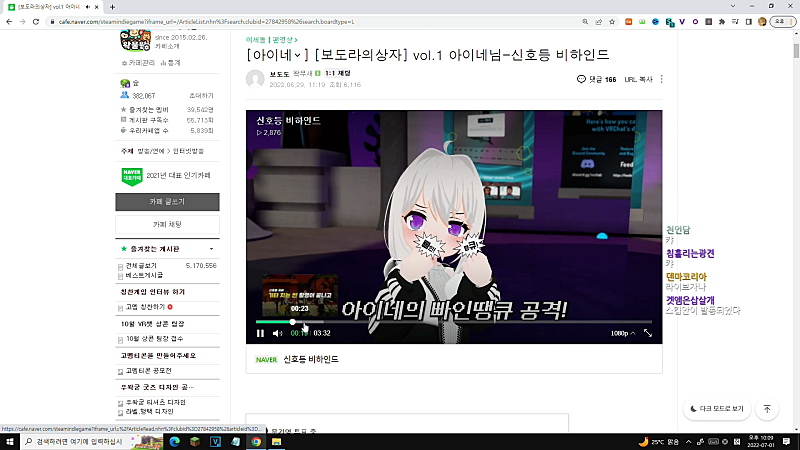Open the tab search chevron
Screen dimensions: 800x450
click(733, 6)
